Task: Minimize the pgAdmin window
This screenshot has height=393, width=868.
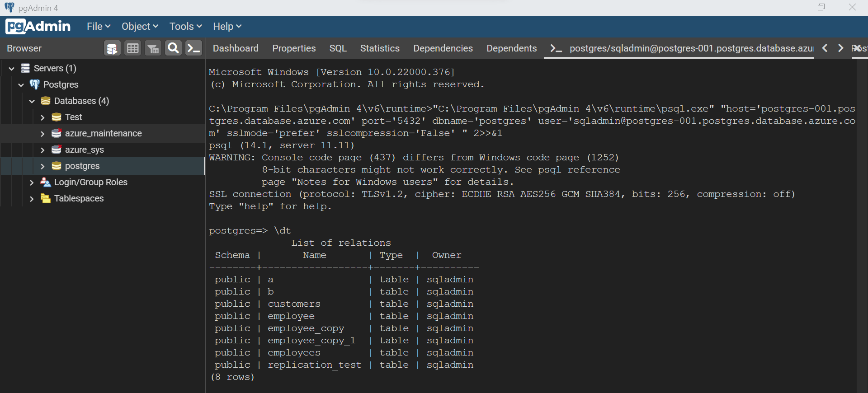Action: coord(790,7)
